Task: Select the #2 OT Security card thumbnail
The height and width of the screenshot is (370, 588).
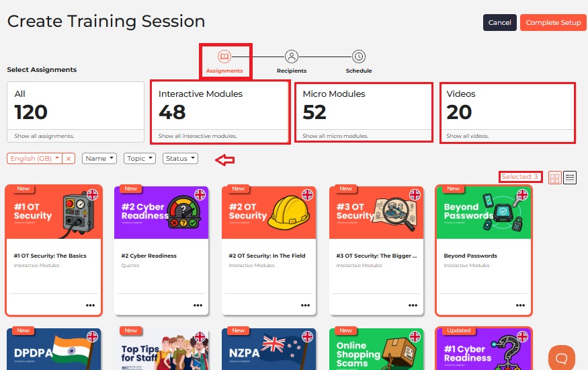Action: (269, 213)
